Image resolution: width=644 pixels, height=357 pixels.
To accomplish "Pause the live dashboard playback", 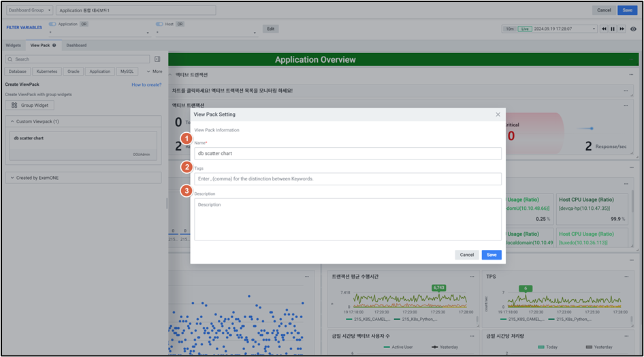I will (x=613, y=29).
